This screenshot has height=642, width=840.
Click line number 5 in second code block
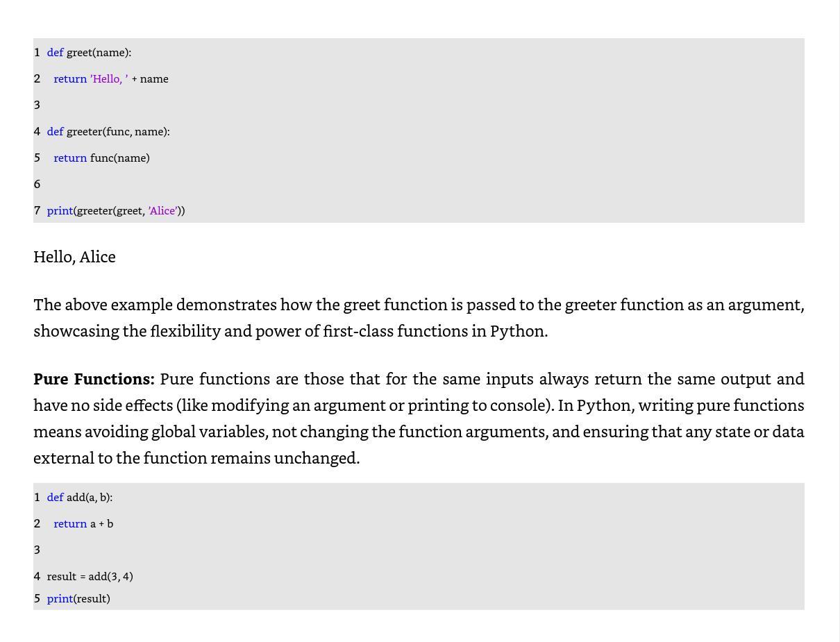[x=37, y=599]
